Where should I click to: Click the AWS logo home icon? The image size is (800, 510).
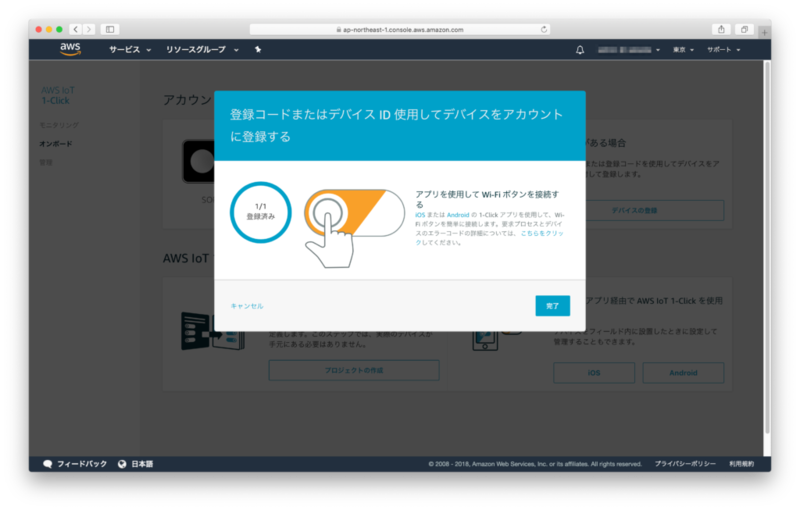[x=70, y=49]
